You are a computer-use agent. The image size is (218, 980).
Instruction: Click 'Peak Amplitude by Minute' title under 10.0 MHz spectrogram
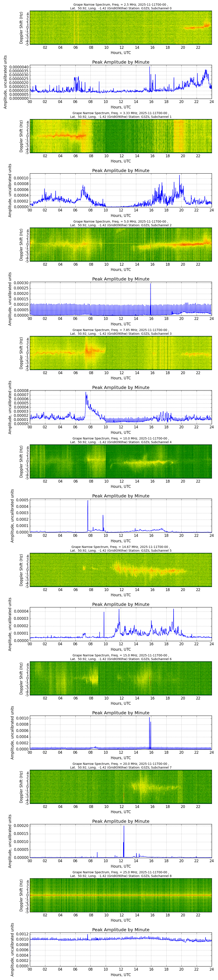tap(121, 496)
